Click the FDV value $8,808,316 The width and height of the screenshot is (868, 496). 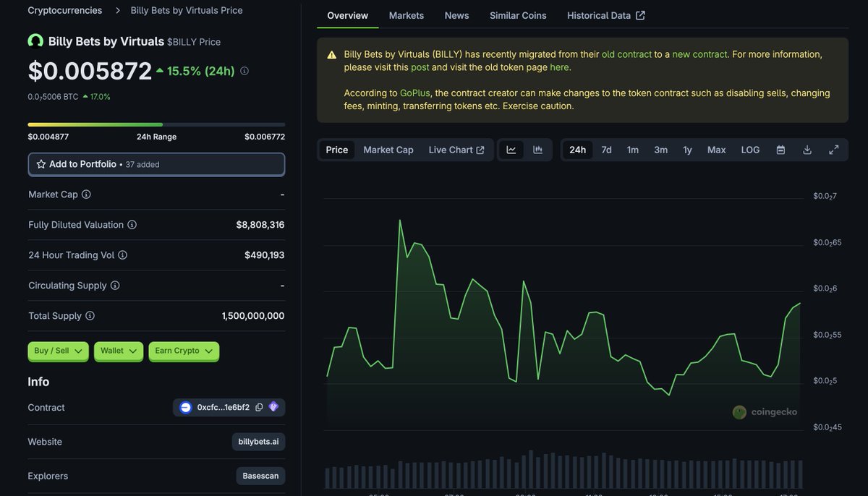click(x=260, y=225)
